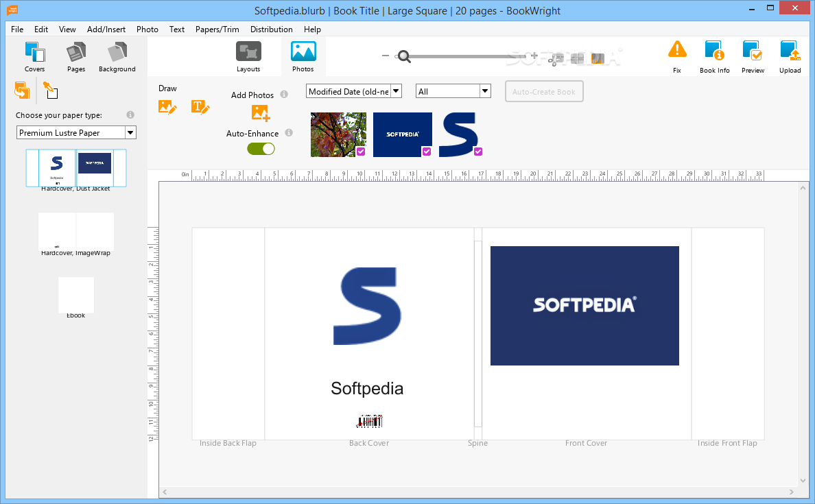Viewport: 815px width, 504px height.
Task: Open the Covers panel
Action: (x=35, y=57)
